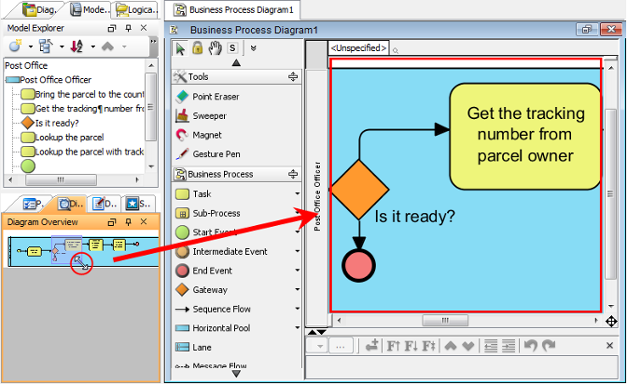This screenshot has width=627, height=384.
Task: Open the Task shape dropdown arrow
Action: coord(298,194)
